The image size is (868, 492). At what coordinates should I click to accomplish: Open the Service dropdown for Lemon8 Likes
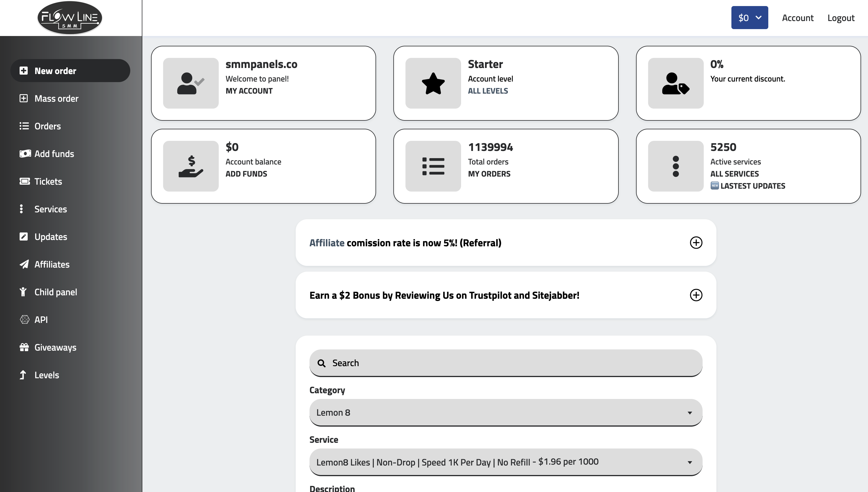(x=506, y=462)
